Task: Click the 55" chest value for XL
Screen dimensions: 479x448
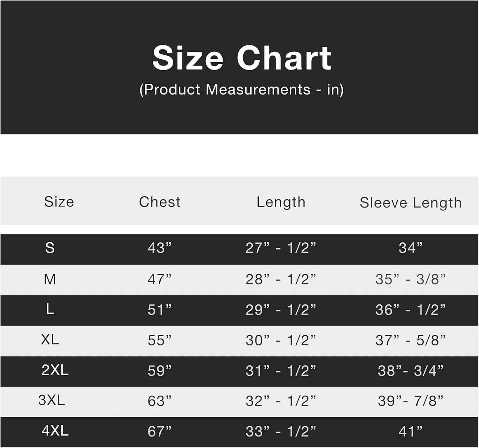Action: (160, 340)
